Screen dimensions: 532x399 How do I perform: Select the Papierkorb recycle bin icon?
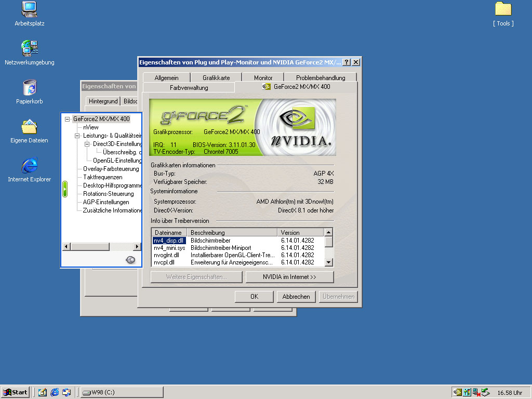30,88
